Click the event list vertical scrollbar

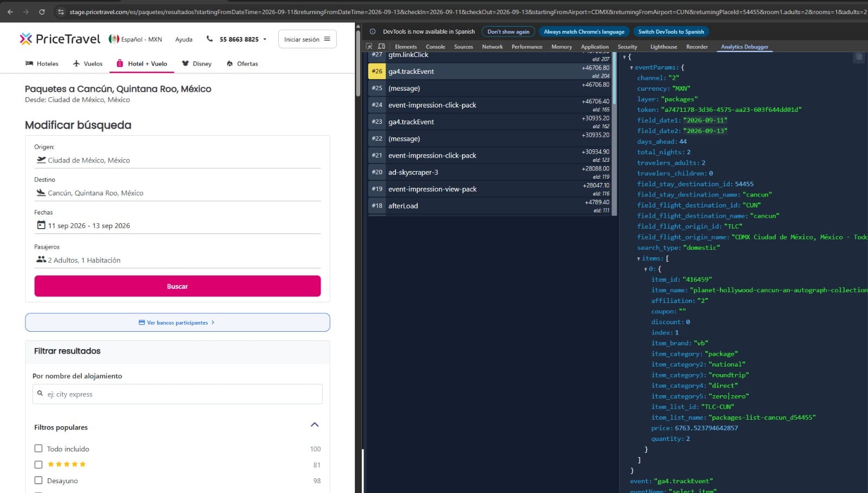614,134
